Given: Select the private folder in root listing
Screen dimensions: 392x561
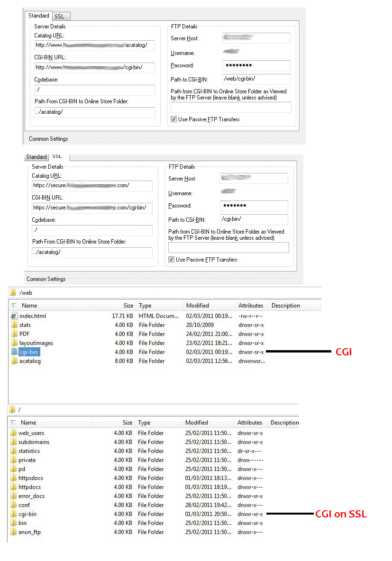Looking at the screenshot, I should (x=27, y=460).
